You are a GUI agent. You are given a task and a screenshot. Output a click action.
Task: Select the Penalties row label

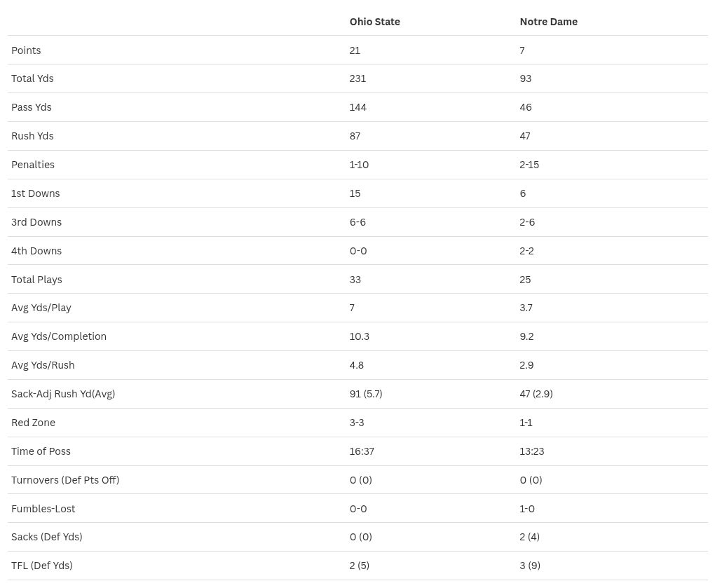(33, 165)
